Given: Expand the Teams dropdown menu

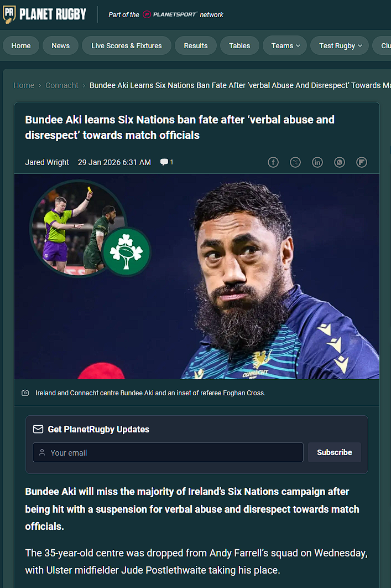Looking at the screenshot, I should coord(285,46).
